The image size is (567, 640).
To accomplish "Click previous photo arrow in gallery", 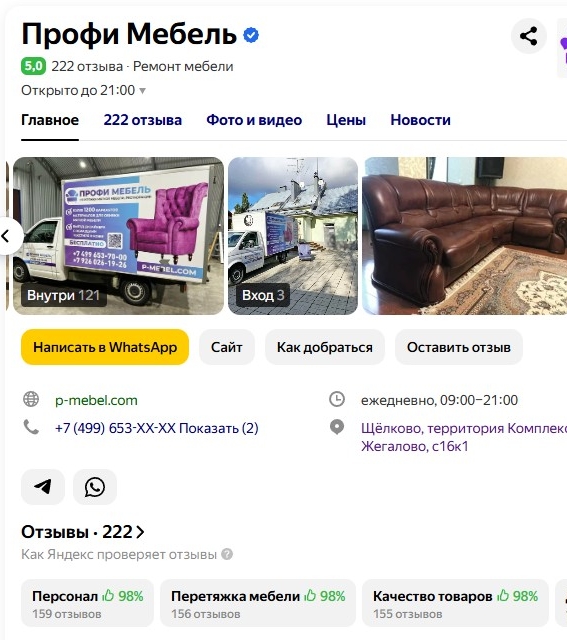I will pos(7,236).
